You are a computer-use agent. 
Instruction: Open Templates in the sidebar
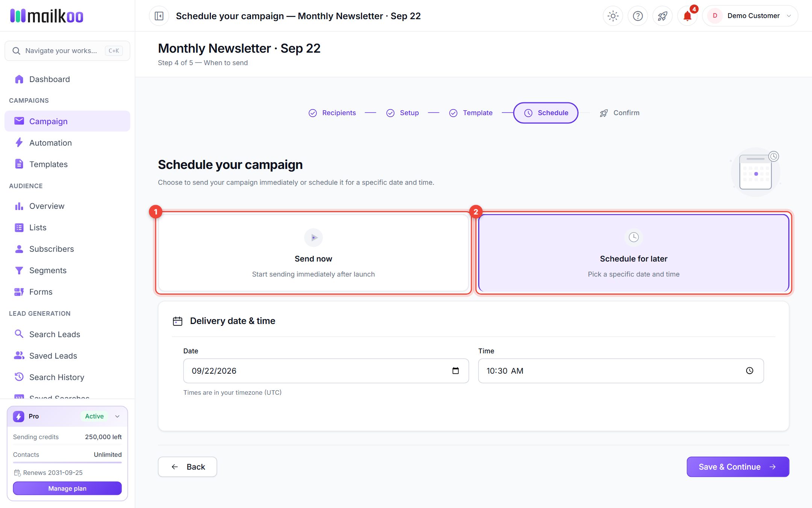67,164
